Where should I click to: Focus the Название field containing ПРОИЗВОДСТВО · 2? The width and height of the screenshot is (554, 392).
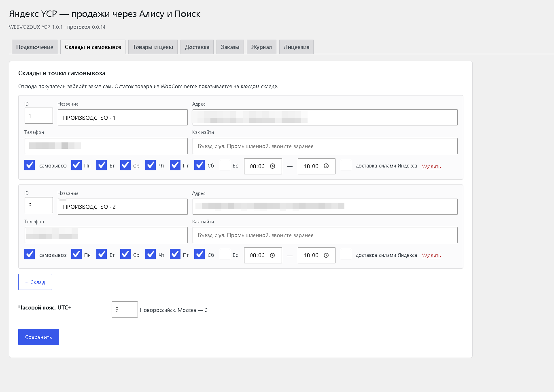(123, 207)
